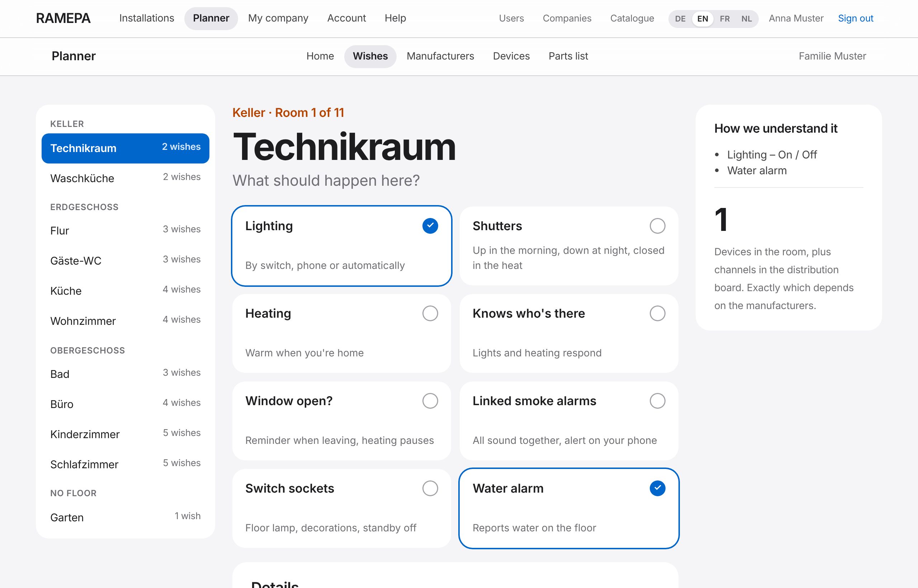Open the Companies admin link
This screenshot has height=588, width=918.
tap(567, 18)
